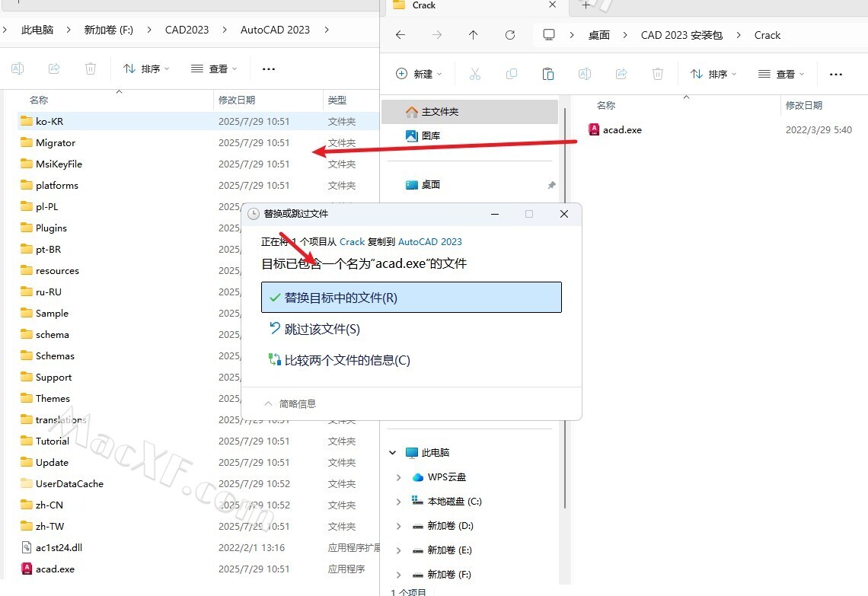
Task: Collapse the 此电脑 tree node in the sidebar
Action: click(392, 453)
